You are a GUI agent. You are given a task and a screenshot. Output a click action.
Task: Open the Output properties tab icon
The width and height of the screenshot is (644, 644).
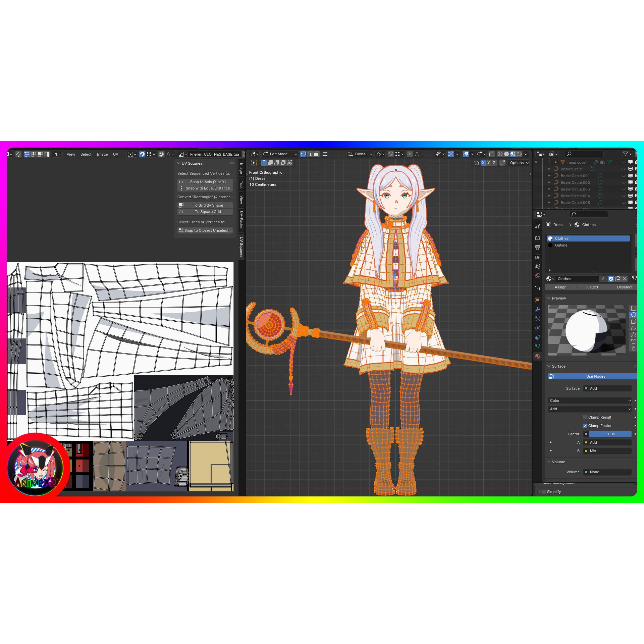click(538, 248)
